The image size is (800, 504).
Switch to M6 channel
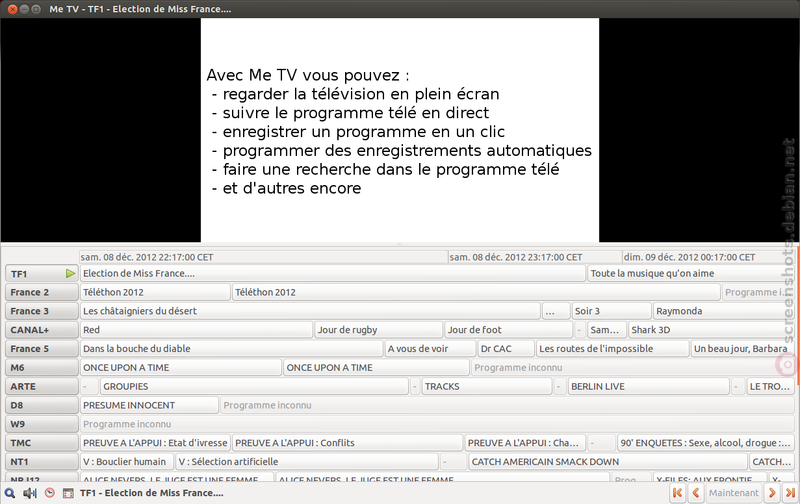click(x=41, y=368)
